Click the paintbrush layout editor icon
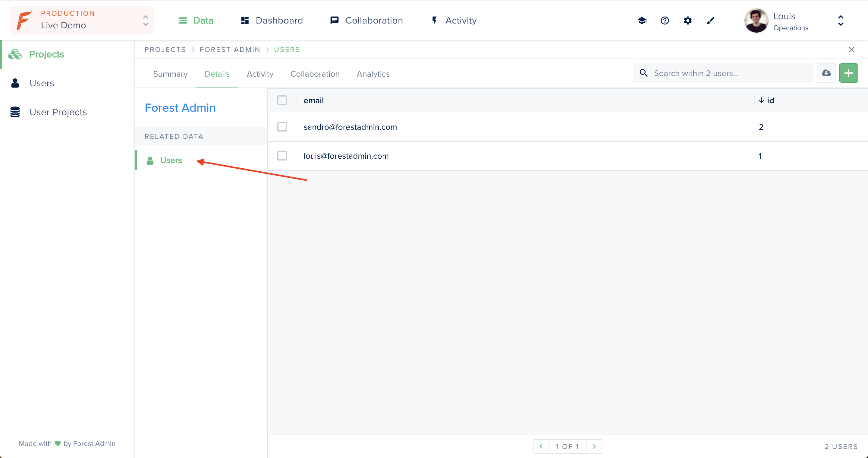 pos(710,21)
